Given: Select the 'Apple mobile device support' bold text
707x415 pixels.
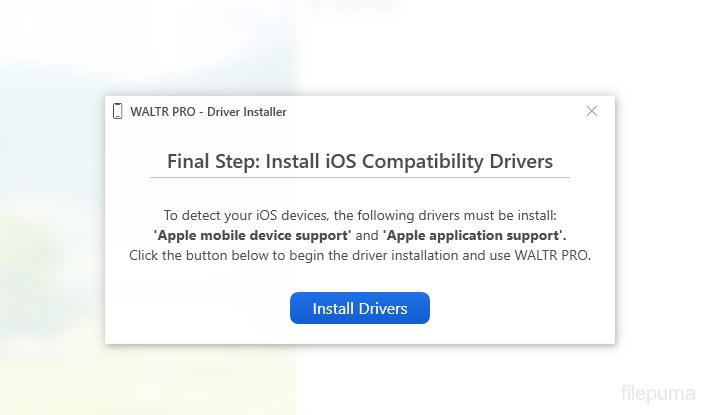Looking at the screenshot, I should [x=253, y=235].
